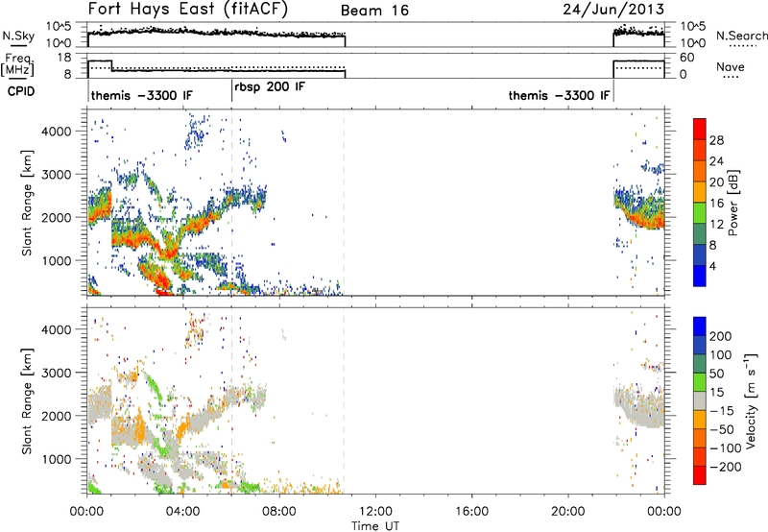Click the power panel 'Slant Range [km]' label
Screen dimensions: 768x532
click(x=27, y=203)
